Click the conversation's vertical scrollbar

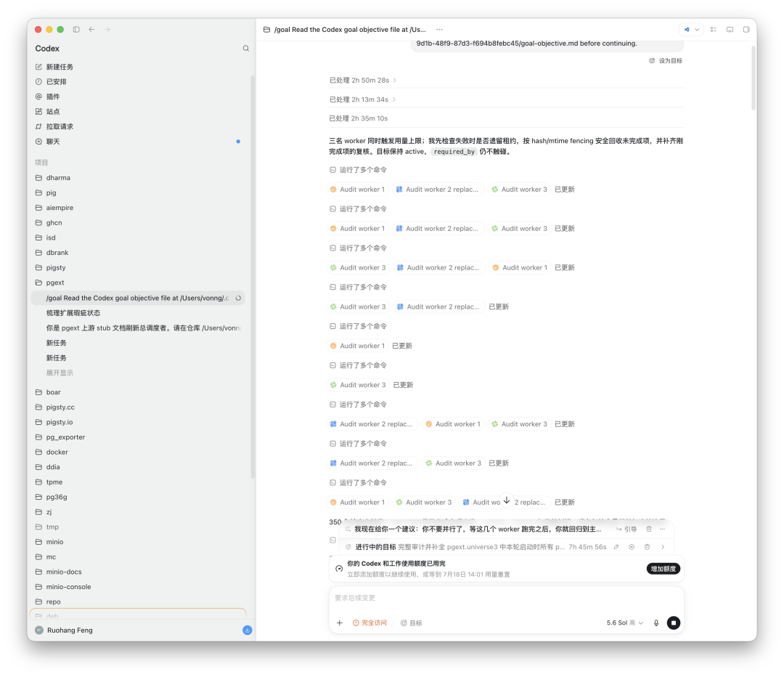[754, 78]
